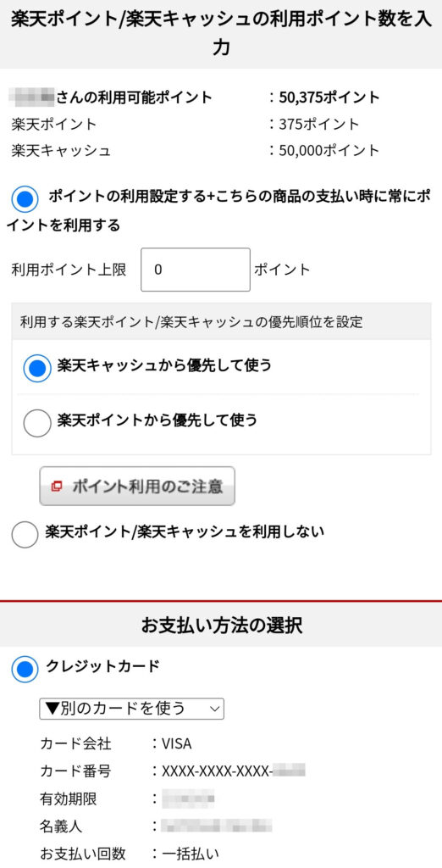The image size is (442, 868).
Task: Open the ポイント利用のご注意 button
Action: (137, 486)
